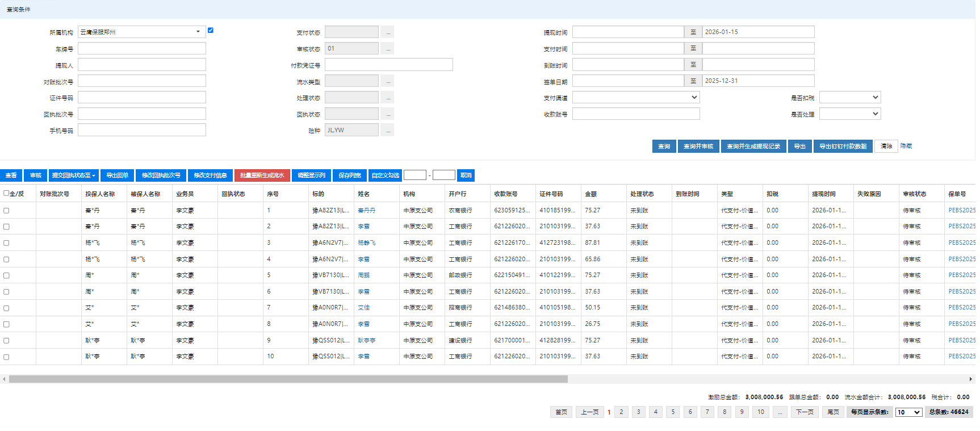Click the 调整显示列 toolbar button

click(311, 175)
